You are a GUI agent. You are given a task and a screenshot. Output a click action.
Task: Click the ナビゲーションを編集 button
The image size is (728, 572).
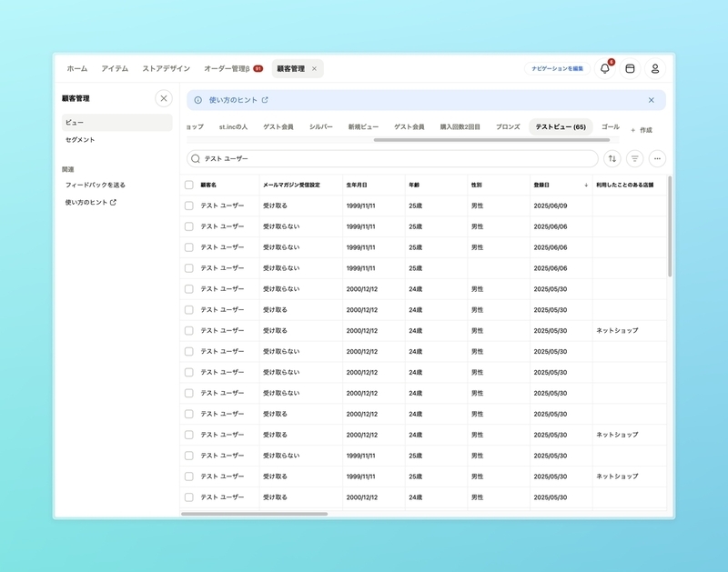tap(557, 69)
